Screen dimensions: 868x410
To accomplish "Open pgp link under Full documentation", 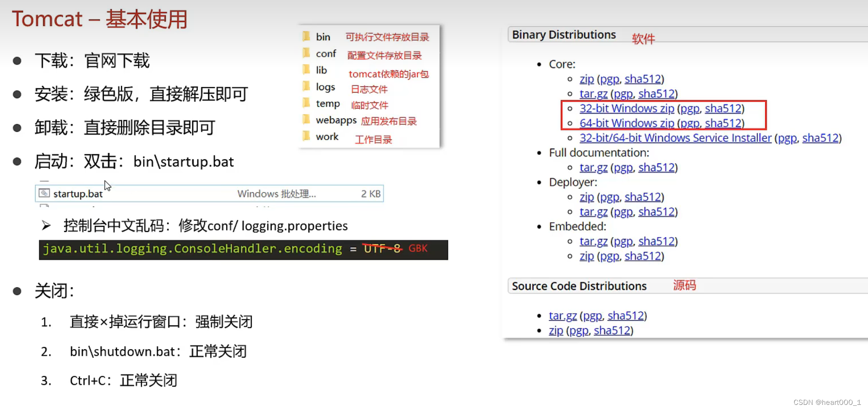I will (623, 167).
